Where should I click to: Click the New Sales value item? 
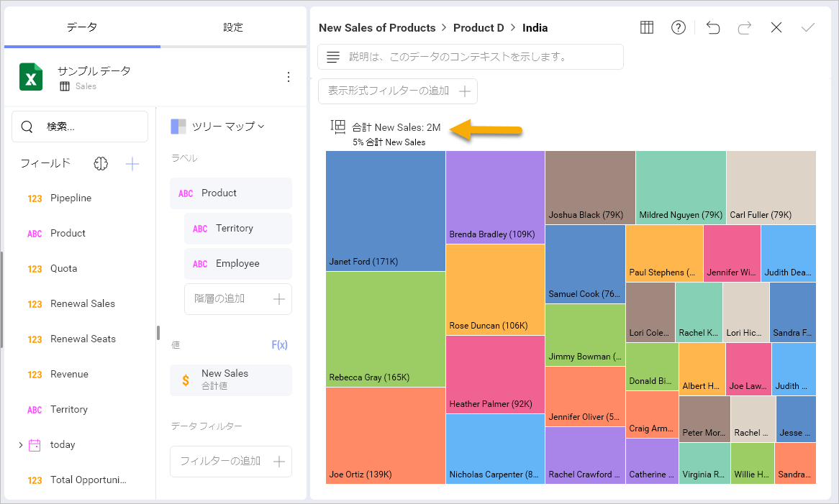tap(231, 380)
